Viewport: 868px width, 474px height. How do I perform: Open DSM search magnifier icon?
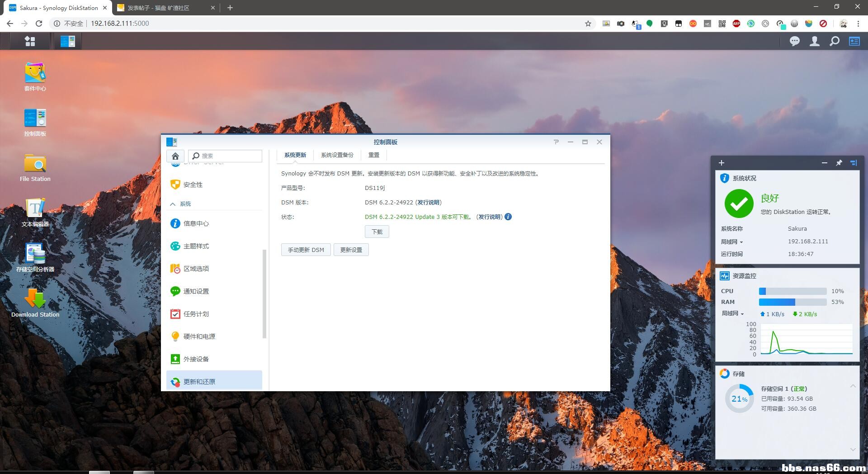[x=835, y=41]
